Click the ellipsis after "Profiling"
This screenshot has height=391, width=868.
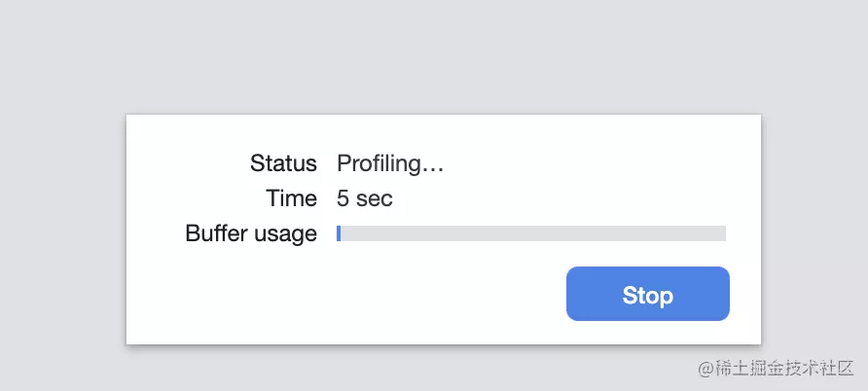(x=436, y=167)
